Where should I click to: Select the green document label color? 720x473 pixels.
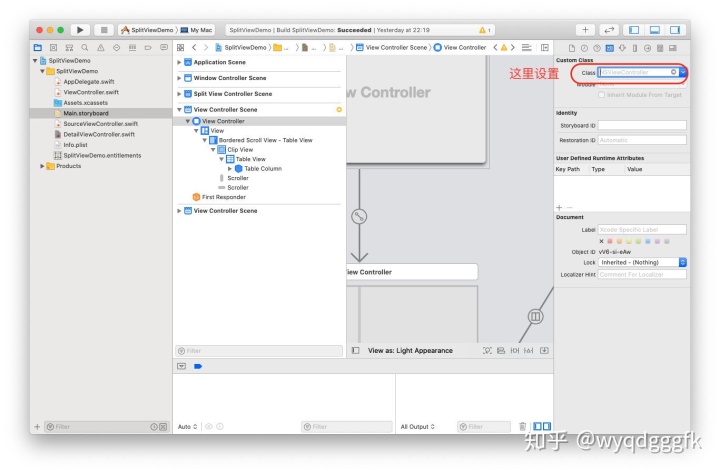click(x=638, y=241)
